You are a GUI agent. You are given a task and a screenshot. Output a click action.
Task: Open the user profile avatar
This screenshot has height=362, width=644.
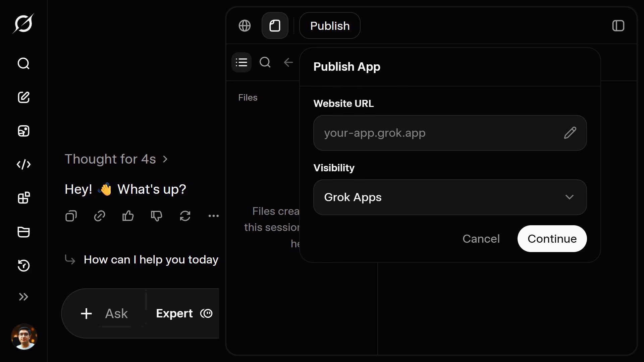click(x=24, y=337)
